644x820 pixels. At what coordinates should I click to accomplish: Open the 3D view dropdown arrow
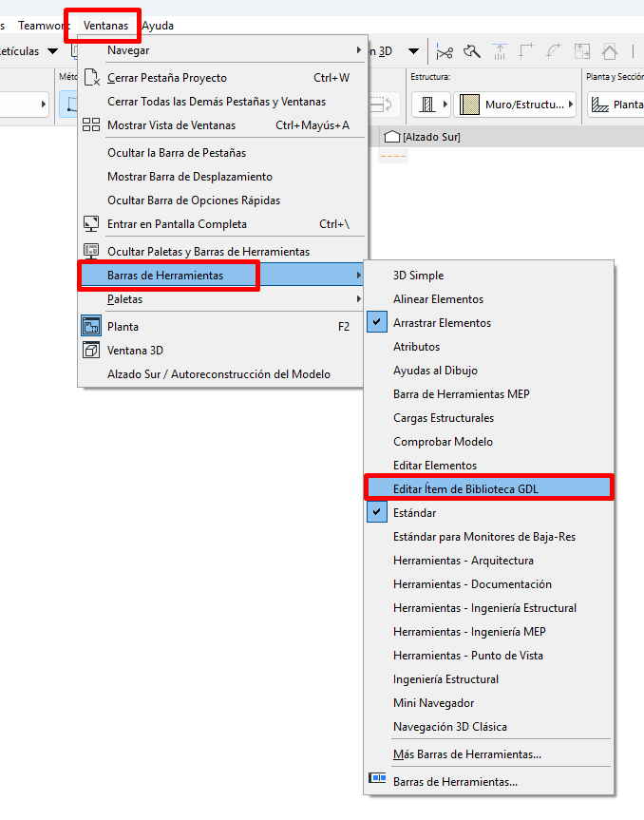(x=413, y=51)
